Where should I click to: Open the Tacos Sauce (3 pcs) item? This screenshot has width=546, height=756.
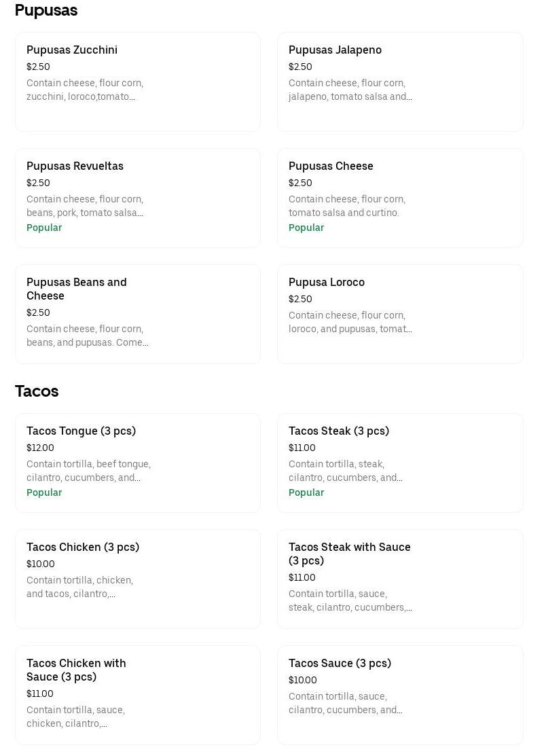coord(400,695)
